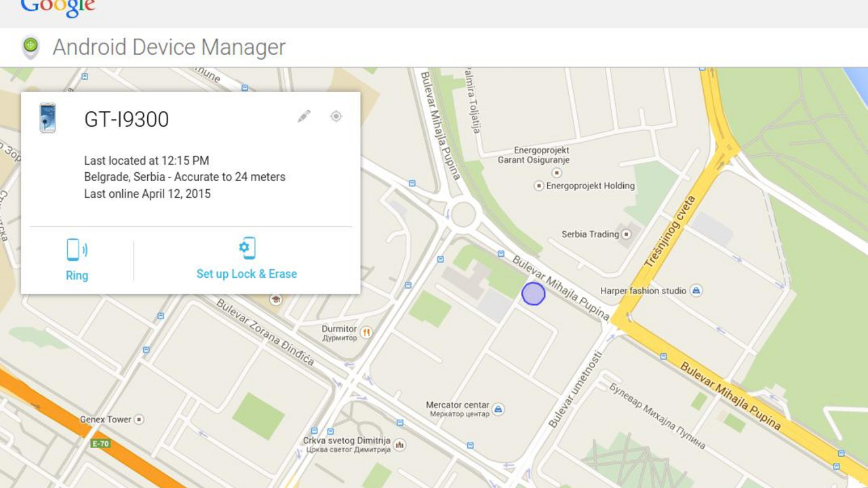Click the ring phone icon
Viewport: 868px width, 488px height.
click(77, 249)
